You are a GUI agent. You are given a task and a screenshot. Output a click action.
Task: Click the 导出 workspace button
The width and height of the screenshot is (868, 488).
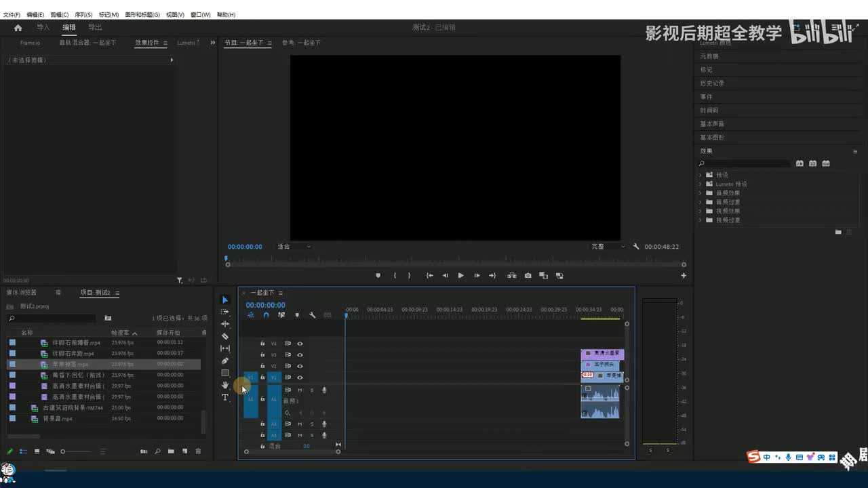(x=95, y=28)
